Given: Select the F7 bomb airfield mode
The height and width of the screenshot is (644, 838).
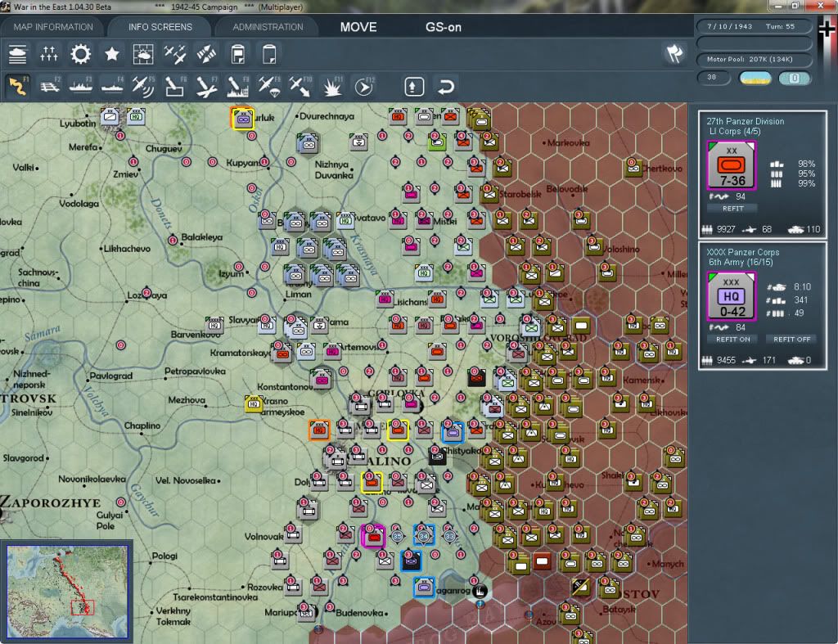Looking at the screenshot, I should coord(206,87).
